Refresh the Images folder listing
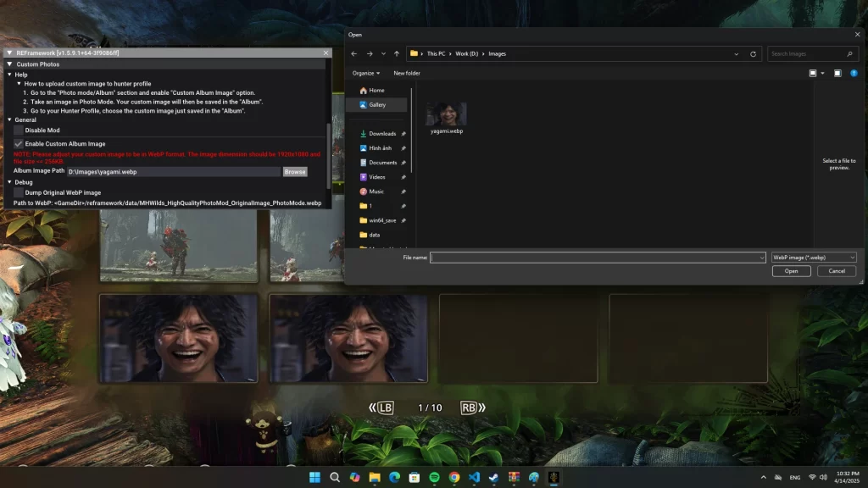This screenshot has height=488, width=868. (x=753, y=54)
